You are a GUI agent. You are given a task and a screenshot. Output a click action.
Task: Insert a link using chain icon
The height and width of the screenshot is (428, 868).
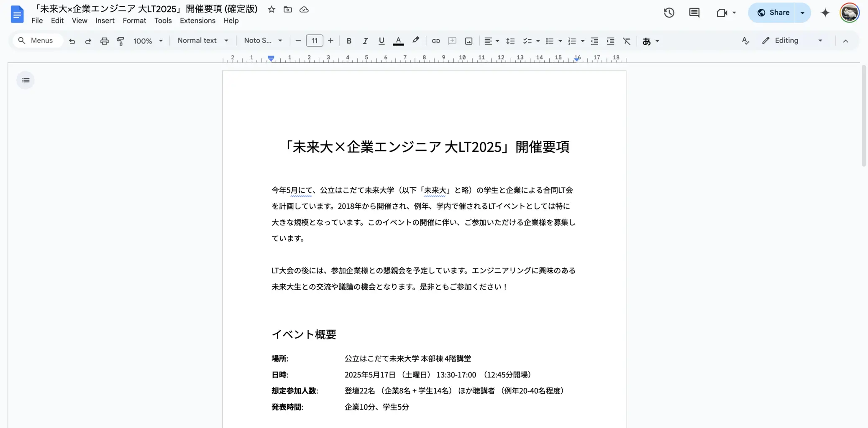pyautogui.click(x=436, y=41)
